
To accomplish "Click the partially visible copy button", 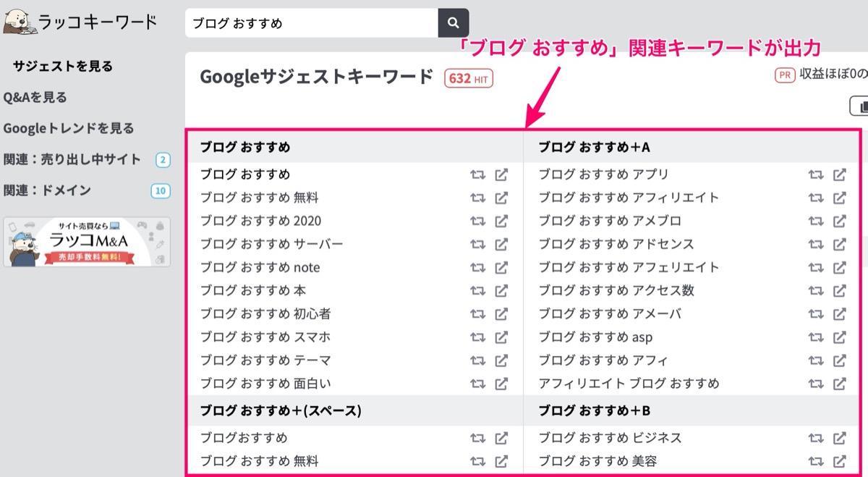I will tap(859, 106).
